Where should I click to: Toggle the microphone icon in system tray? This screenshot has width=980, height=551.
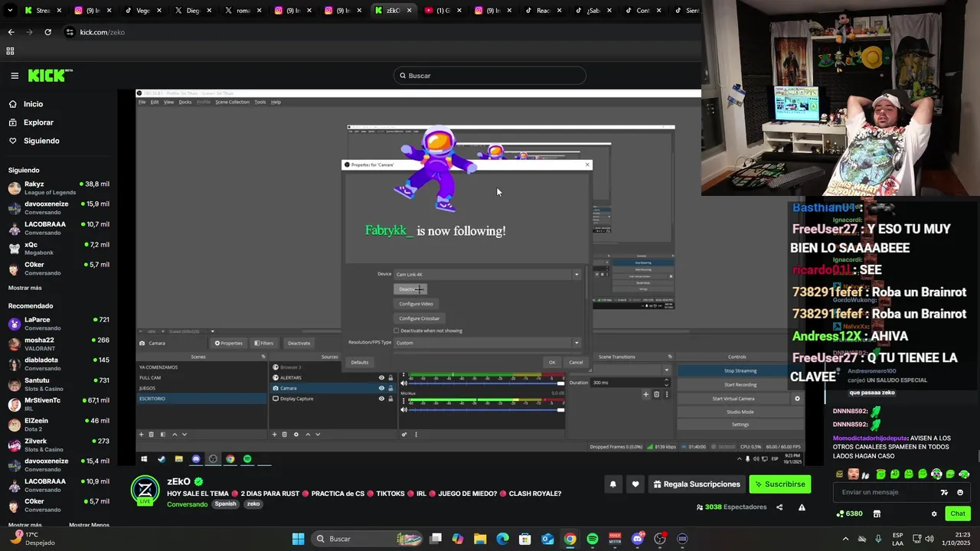tap(878, 539)
